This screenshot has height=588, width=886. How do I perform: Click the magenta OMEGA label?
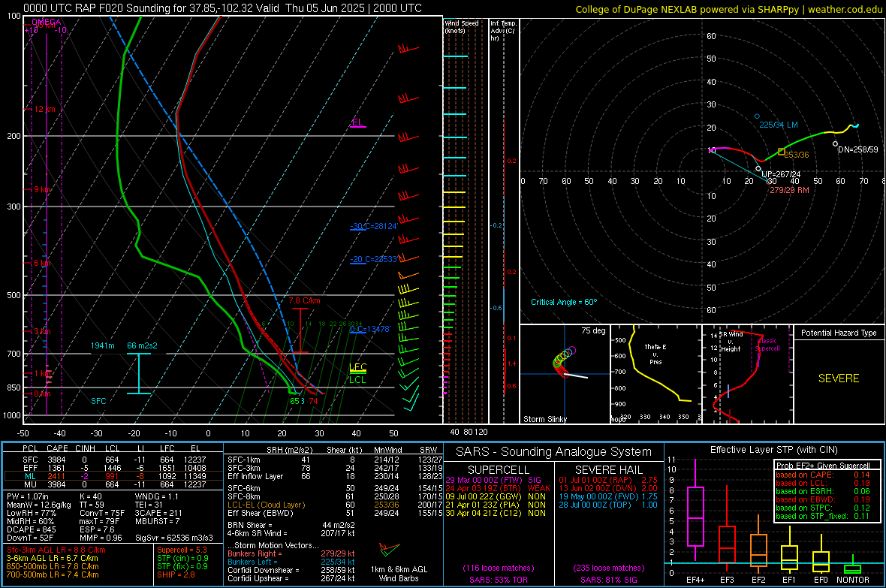(x=46, y=22)
